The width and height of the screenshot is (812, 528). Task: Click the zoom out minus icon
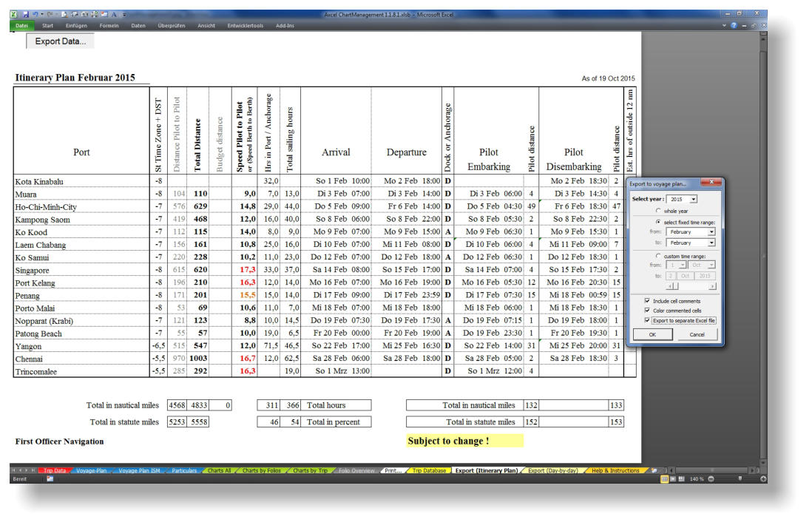pos(711,479)
